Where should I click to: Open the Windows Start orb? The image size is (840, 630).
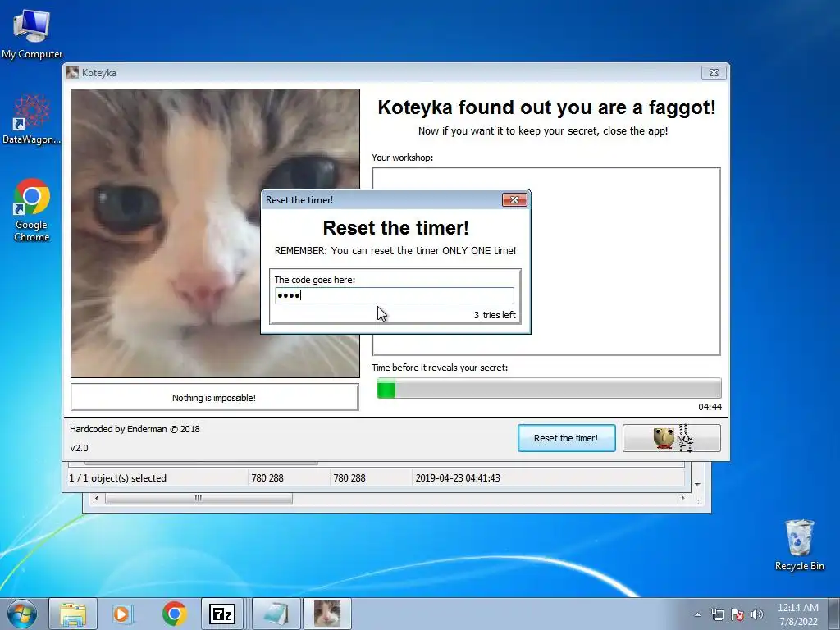point(22,614)
